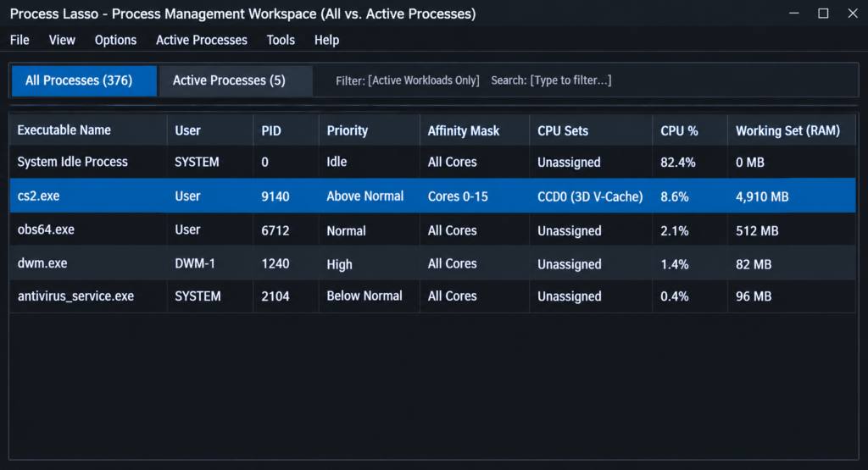Select the cs2.exe process name

click(x=38, y=196)
